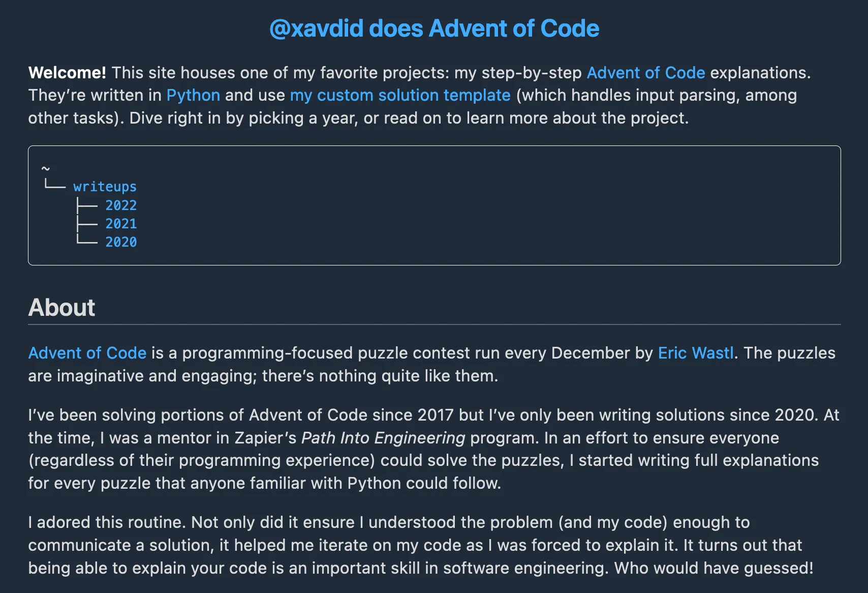
Task: Click italic "Path Into Engineering" text
Action: coord(383,438)
